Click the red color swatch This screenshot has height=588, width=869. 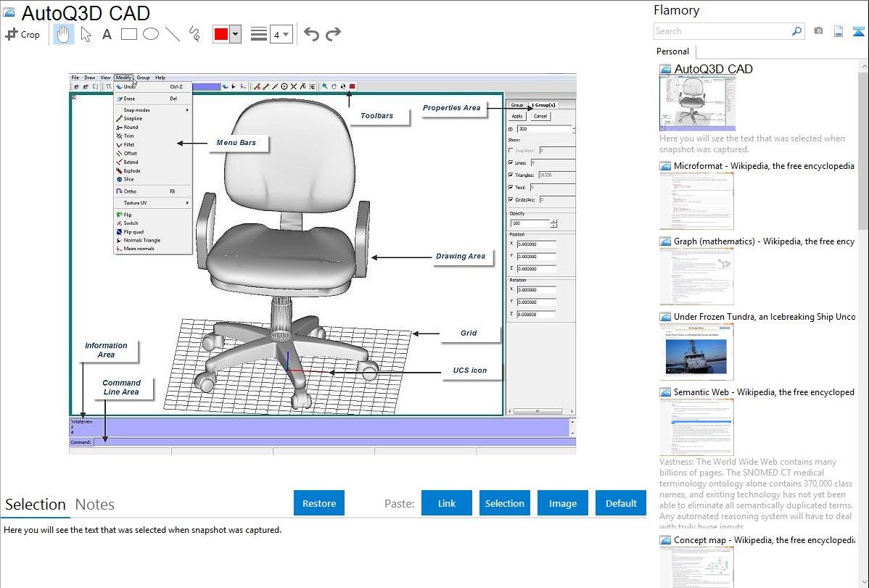[221, 34]
